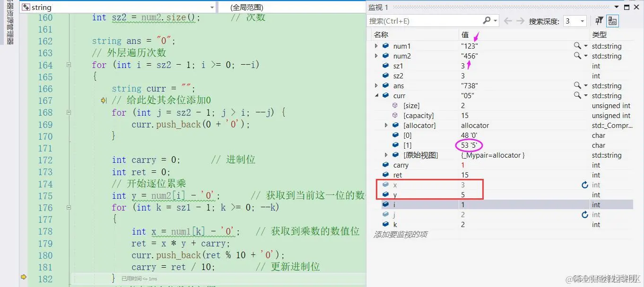Open the magnifier visualizer beside curr value
Image resolution: width=644 pixels, height=287 pixels.
click(x=577, y=95)
